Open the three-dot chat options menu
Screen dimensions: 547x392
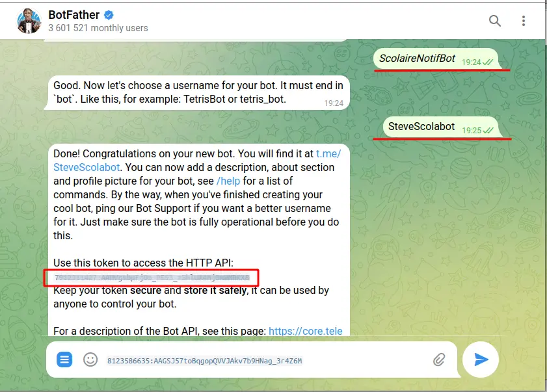(x=524, y=21)
